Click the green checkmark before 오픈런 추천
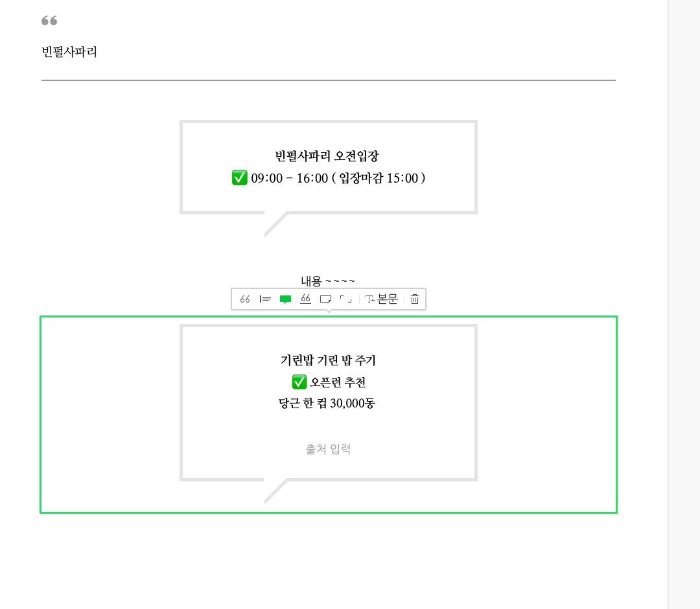 click(x=299, y=382)
